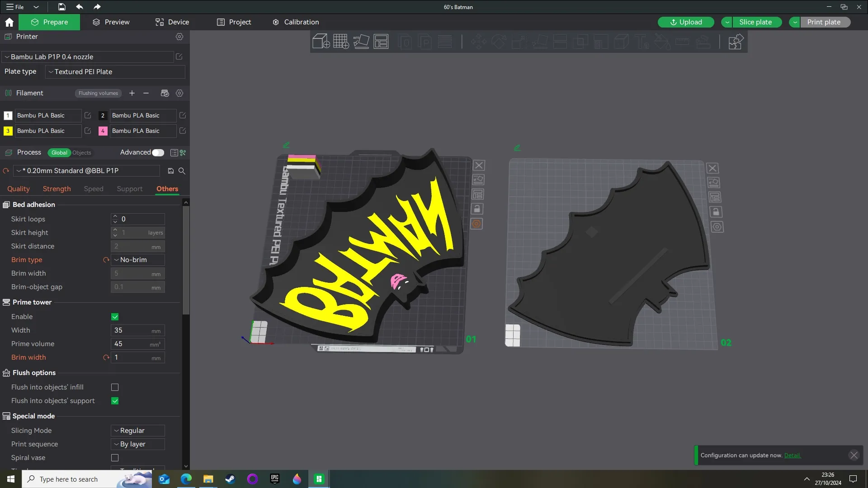Open the Brim type dropdown
The width and height of the screenshot is (868, 488).
click(137, 260)
